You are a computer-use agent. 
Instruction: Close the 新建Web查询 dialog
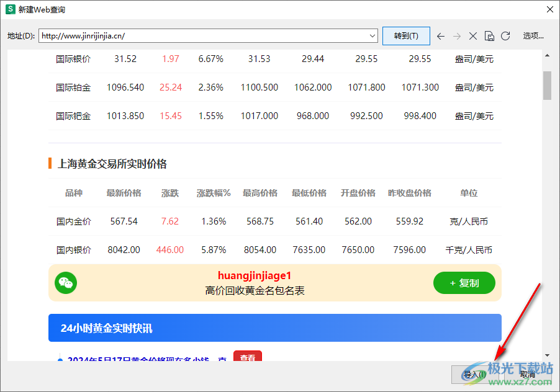coord(550,9)
